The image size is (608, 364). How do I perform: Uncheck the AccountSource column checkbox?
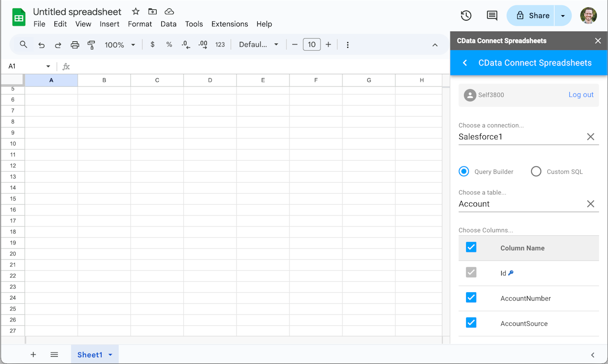coord(471,323)
